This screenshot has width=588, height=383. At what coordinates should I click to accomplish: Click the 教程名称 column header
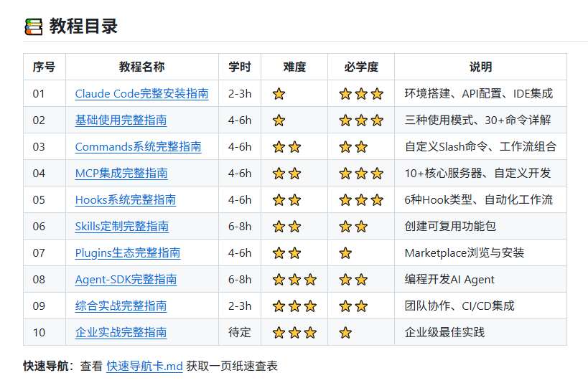pyautogui.click(x=141, y=67)
